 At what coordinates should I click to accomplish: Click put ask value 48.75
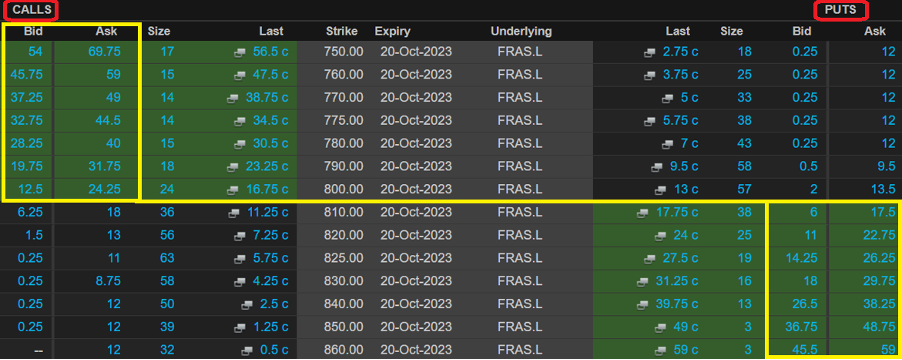click(879, 328)
